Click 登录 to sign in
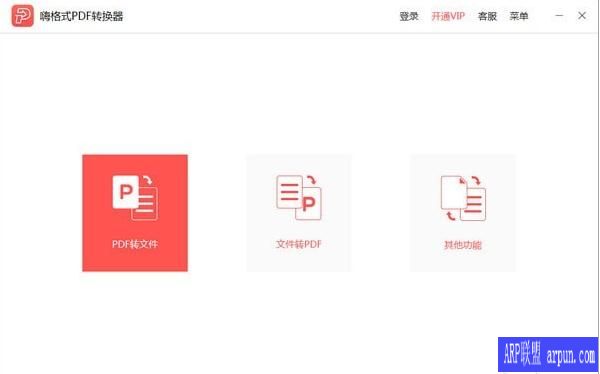Viewport: 600px width, 374px height. (x=409, y=16)
